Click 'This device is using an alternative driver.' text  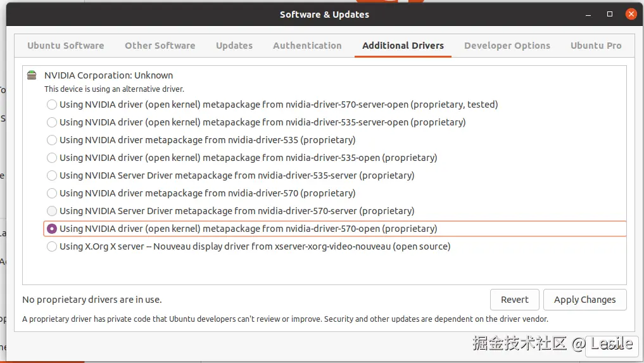(114, 89)
